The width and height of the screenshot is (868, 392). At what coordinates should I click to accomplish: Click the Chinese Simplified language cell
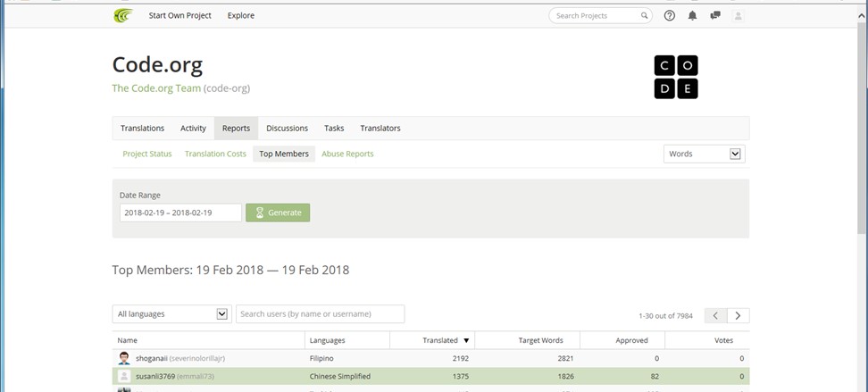pos(340,377)
